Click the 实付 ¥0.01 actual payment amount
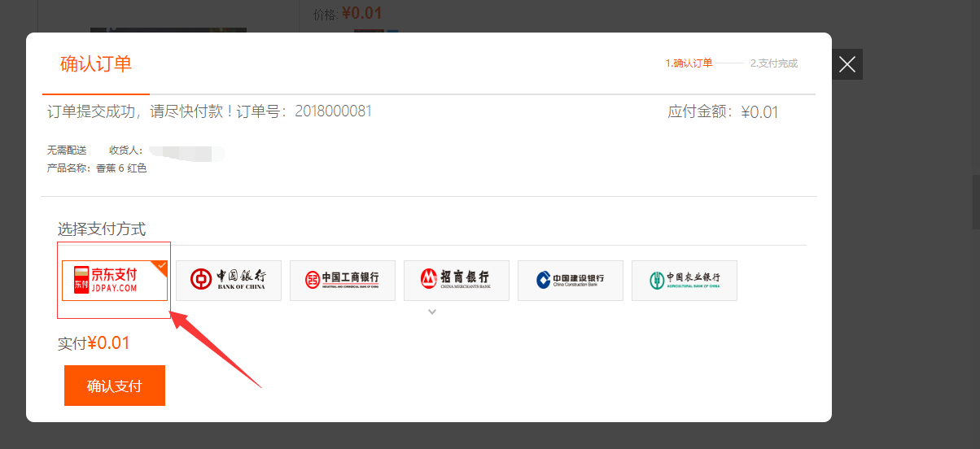Viewport: 980px width, 449px height. [94, 343]
